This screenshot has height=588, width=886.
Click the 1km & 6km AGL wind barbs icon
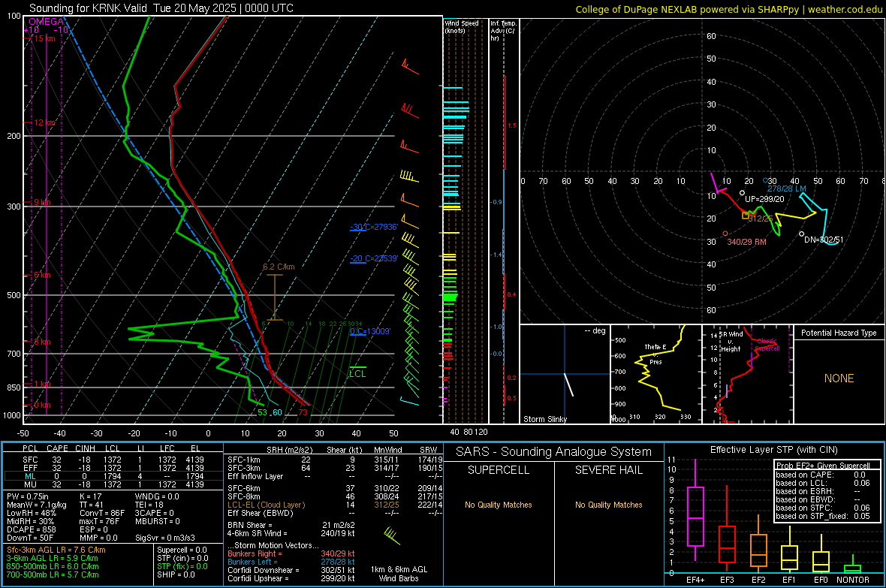pos(392,535)
